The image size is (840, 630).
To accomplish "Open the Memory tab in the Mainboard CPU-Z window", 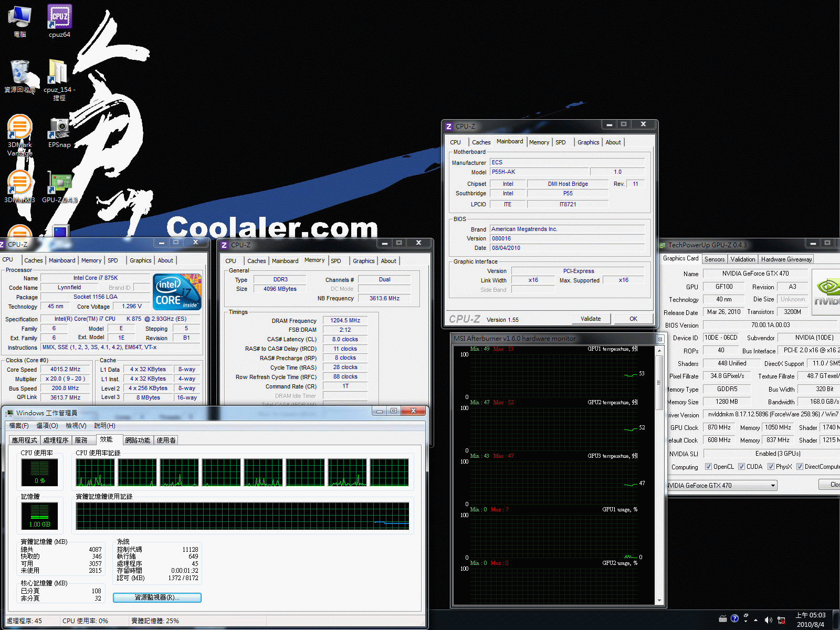I will pyautogui.click(x=539, y=142).
